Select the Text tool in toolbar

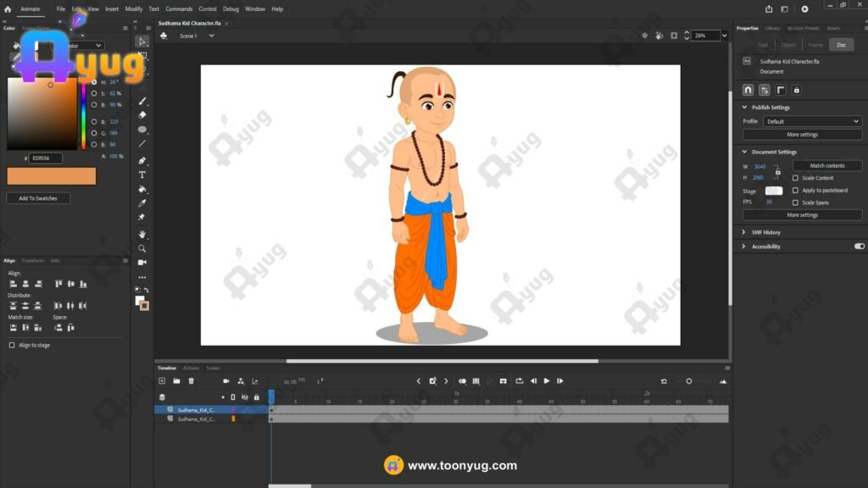(142, 175)
